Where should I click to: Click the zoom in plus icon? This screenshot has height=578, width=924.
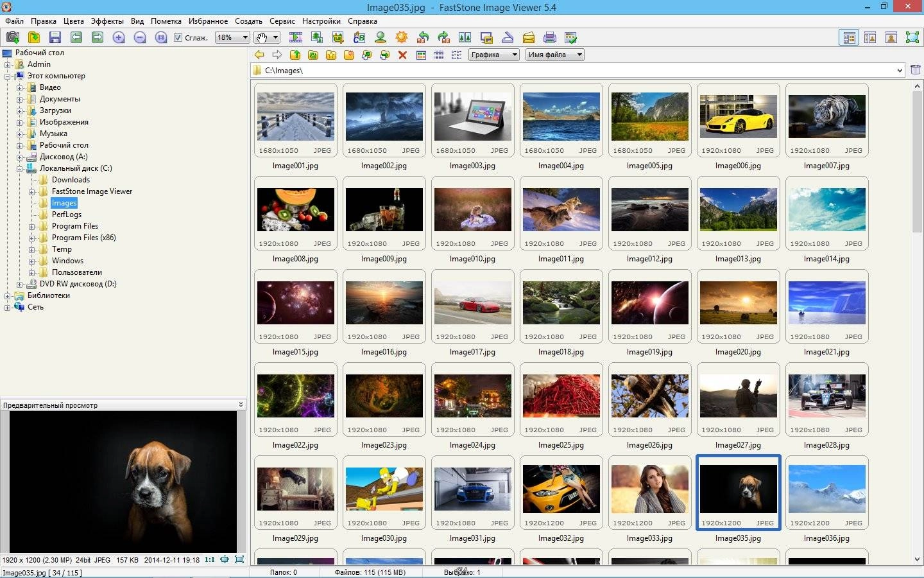(x=119, y=37)
